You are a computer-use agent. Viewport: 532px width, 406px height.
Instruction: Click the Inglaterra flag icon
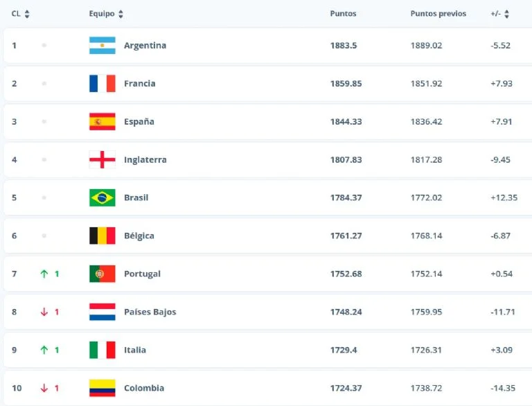tap(102, 160)
